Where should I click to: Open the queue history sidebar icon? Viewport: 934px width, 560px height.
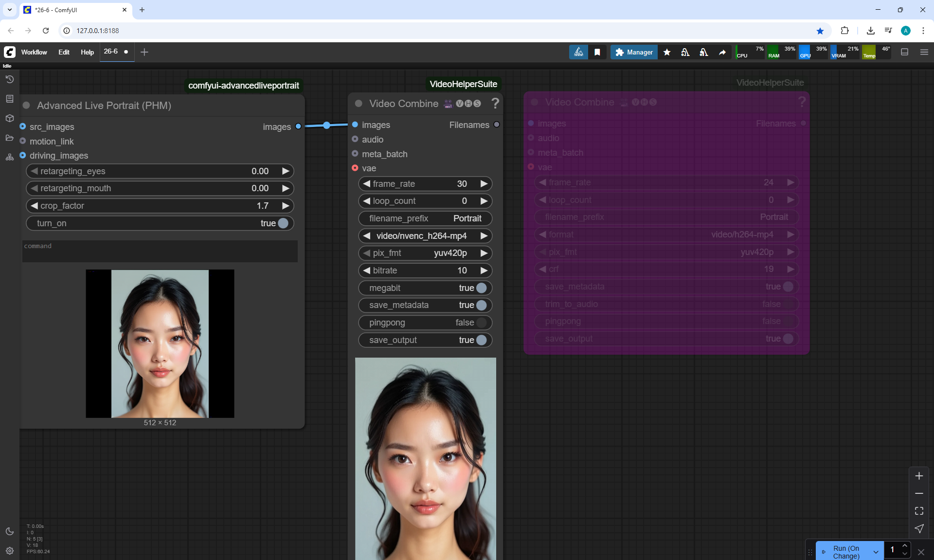[9, 79]
